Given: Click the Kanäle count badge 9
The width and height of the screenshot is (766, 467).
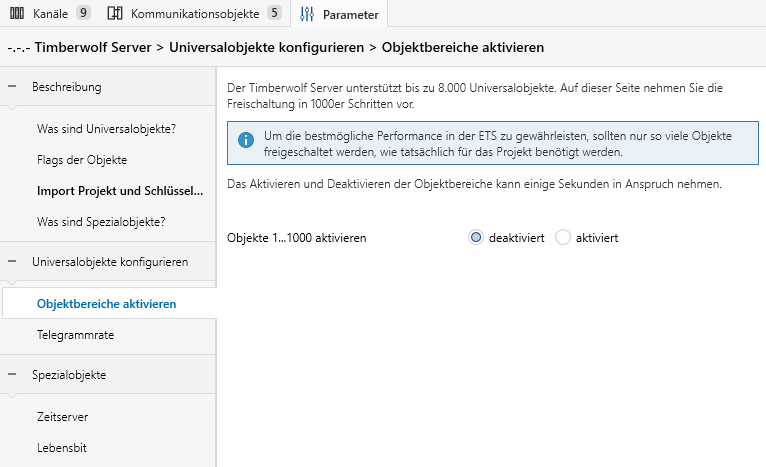Looking at the screenshot, I should (x=83, y=13).
